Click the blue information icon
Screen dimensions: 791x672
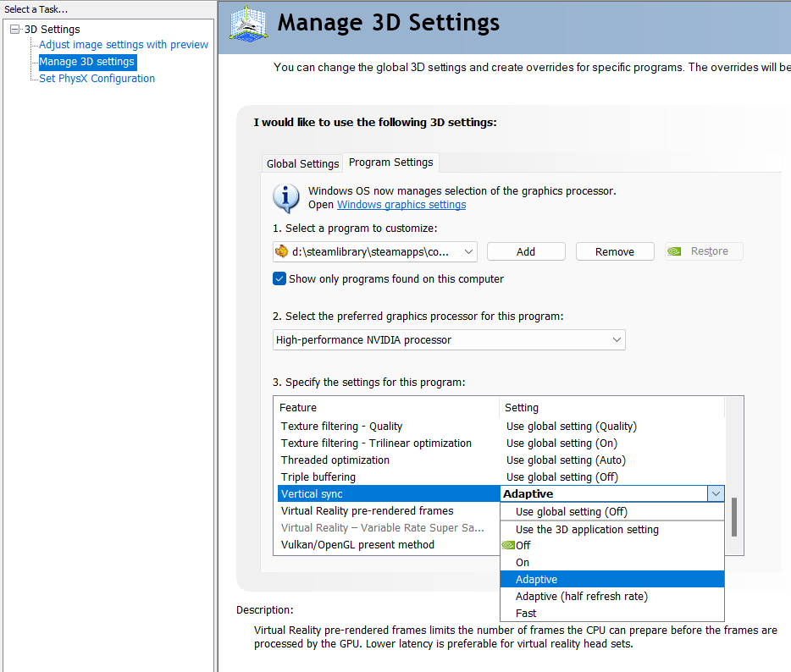pyautogui.click(x=285, y=198)
